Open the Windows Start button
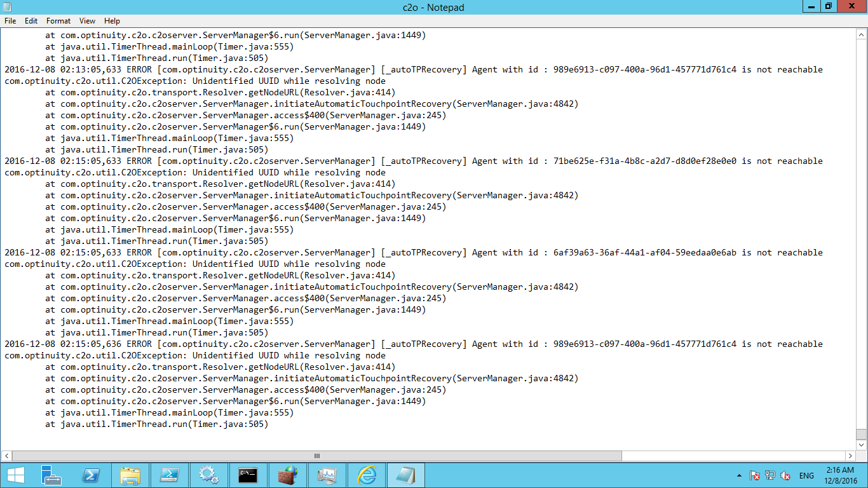The image size is (868, 488). 15,475
